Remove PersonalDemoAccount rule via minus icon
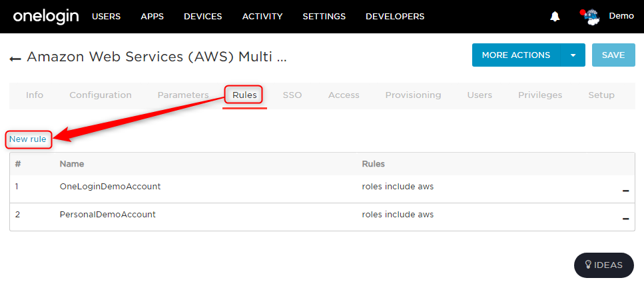 click(x=625, y=219)
